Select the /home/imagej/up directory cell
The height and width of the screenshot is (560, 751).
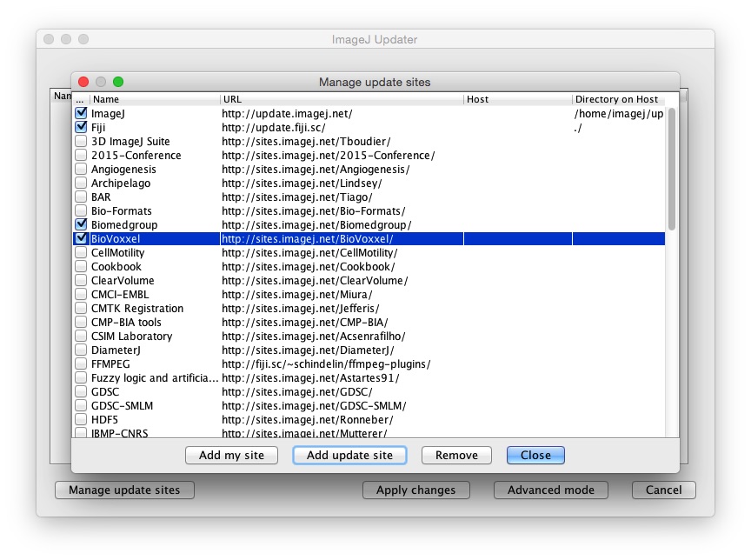pos(618,114)
